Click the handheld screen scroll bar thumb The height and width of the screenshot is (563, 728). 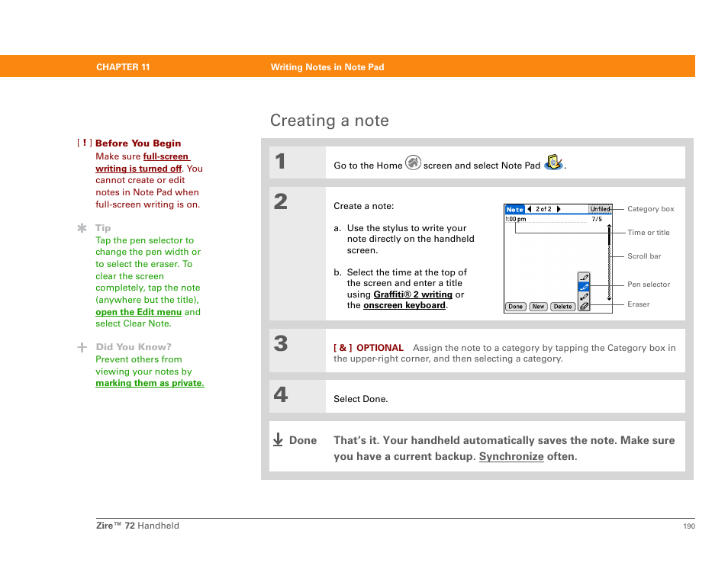(x=609, y=236)
